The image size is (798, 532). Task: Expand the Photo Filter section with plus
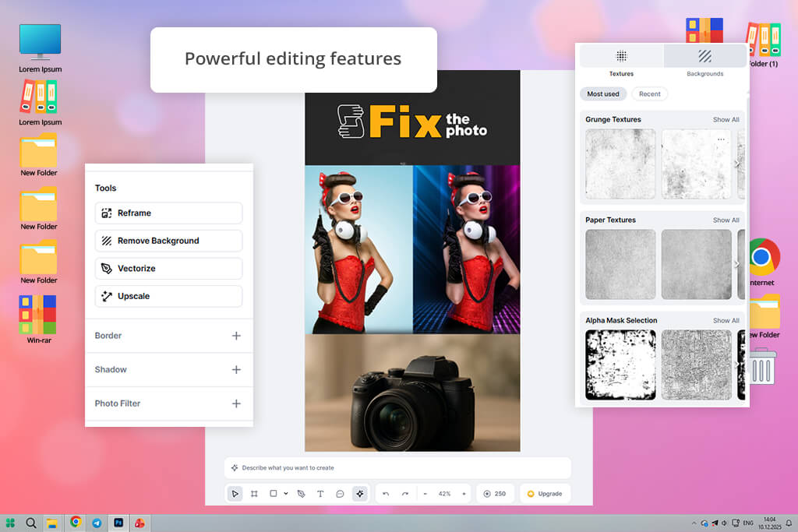tap(236, 403)
